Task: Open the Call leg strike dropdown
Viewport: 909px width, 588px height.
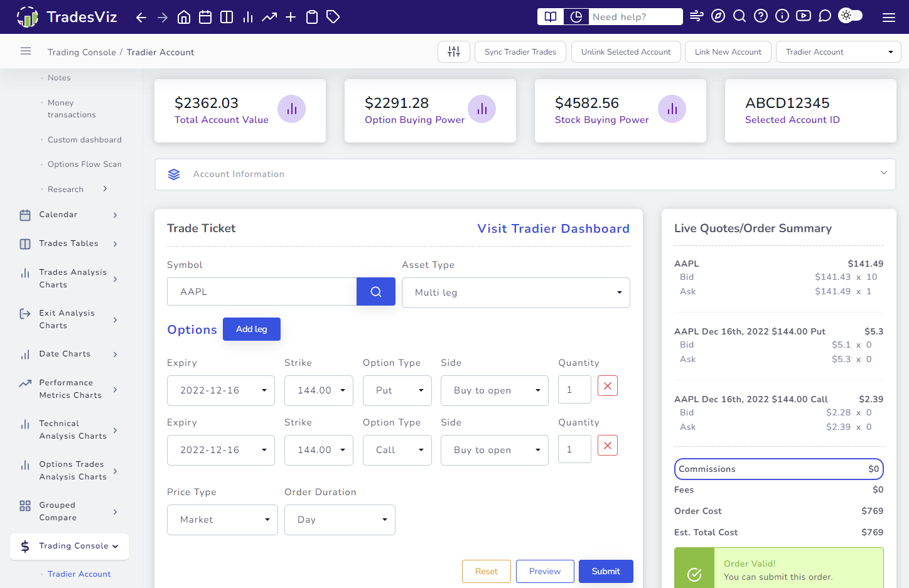Action: tap(319, 450)
